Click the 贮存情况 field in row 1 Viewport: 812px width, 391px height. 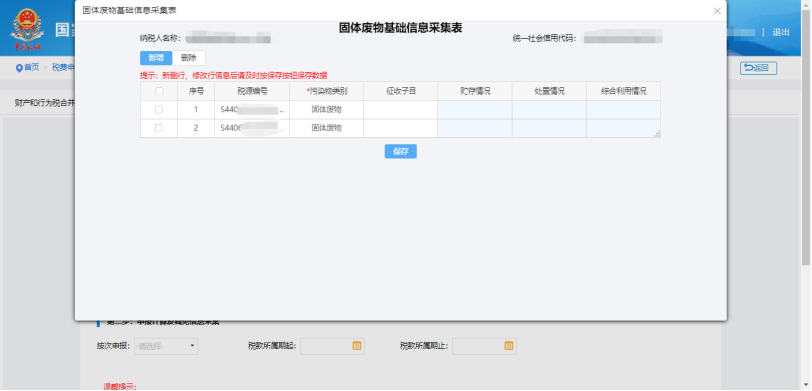click(x=475, y=110)
